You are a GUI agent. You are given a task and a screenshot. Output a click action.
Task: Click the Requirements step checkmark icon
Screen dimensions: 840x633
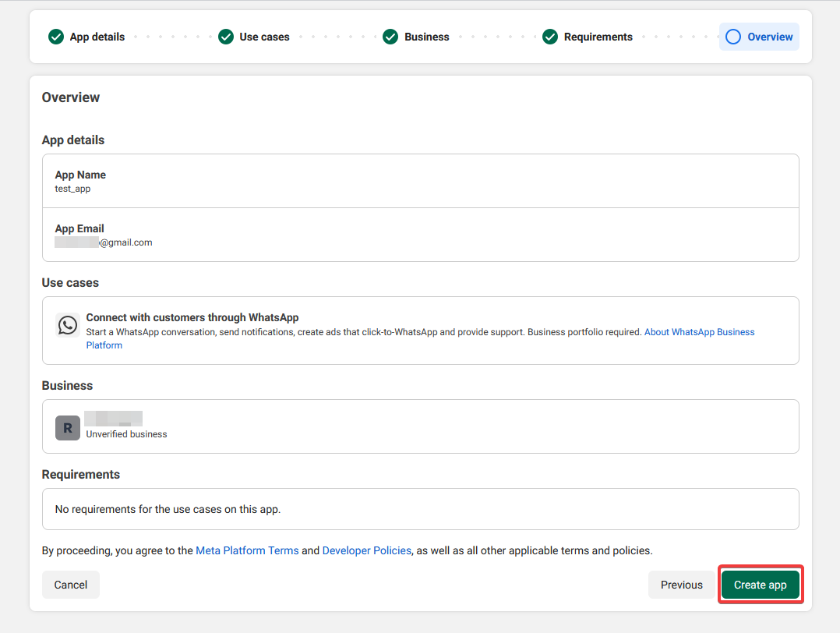550,37
